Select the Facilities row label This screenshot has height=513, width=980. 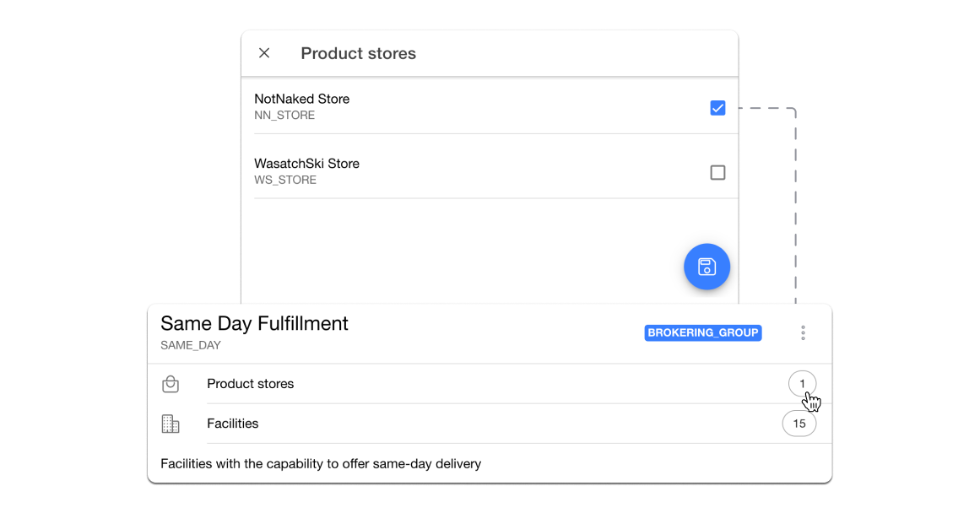(x=233, y=424)
